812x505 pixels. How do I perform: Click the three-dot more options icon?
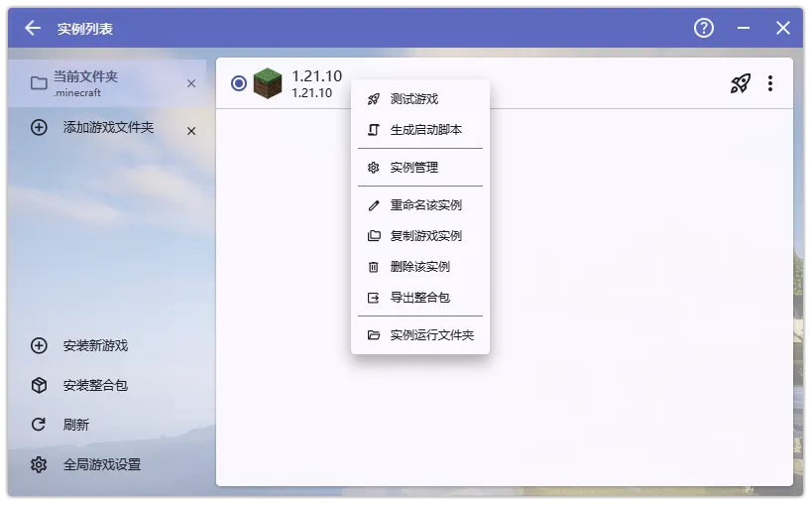[770, 84]
